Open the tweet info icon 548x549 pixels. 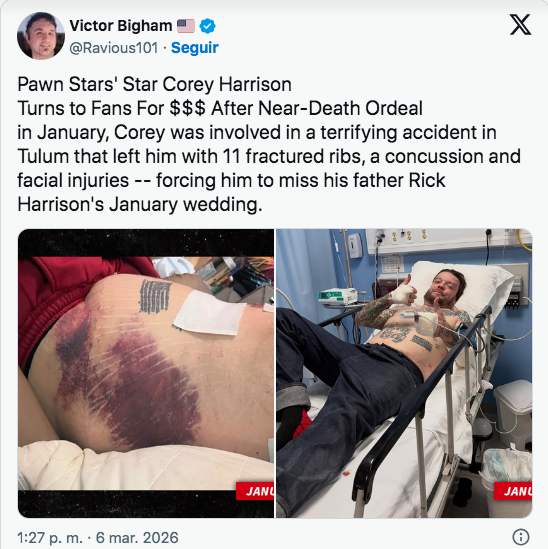click(x=521, y=537)
